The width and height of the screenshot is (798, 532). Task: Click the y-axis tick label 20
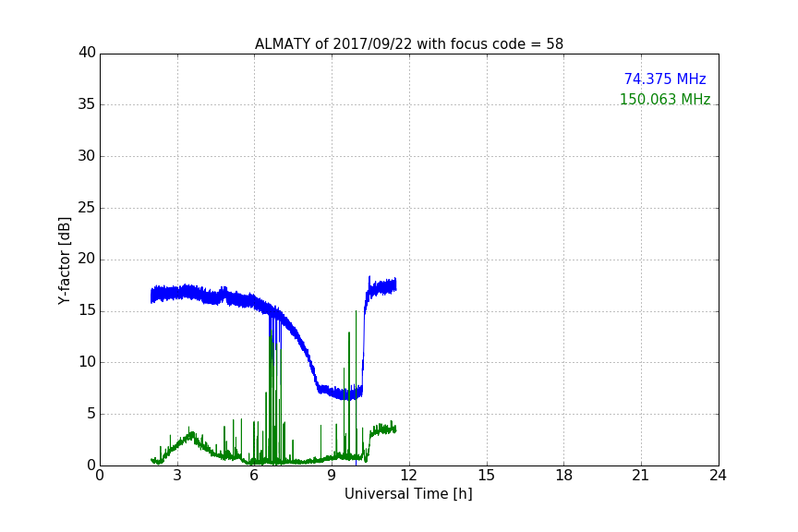tap(87, 259)
